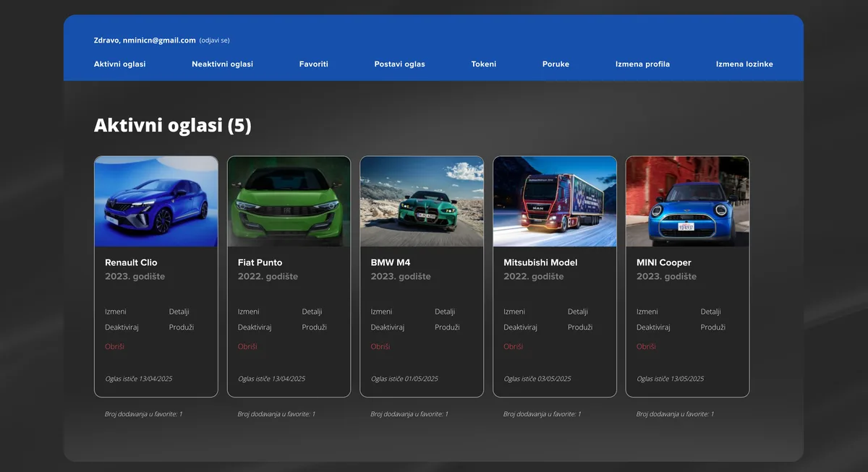
Task: Select Postavi oglas in navigation
Action: pos(399,64)
